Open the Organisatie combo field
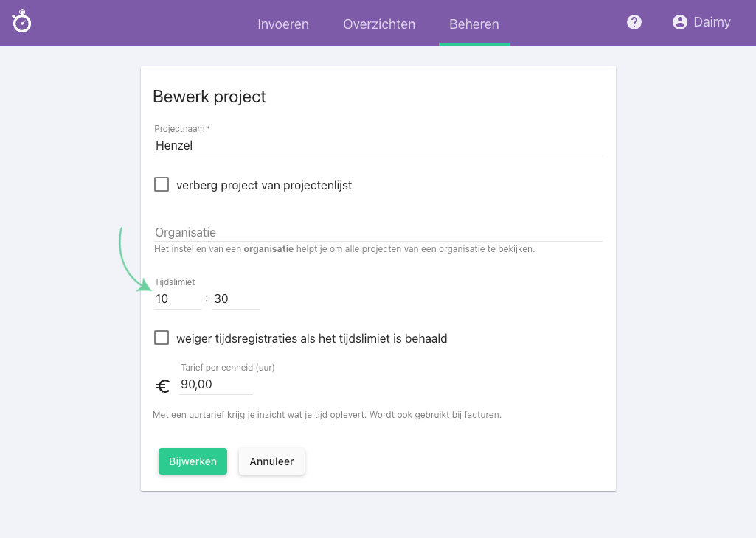Image resolution: width=756 pixels, height=538 pixels. click(378, 232)
